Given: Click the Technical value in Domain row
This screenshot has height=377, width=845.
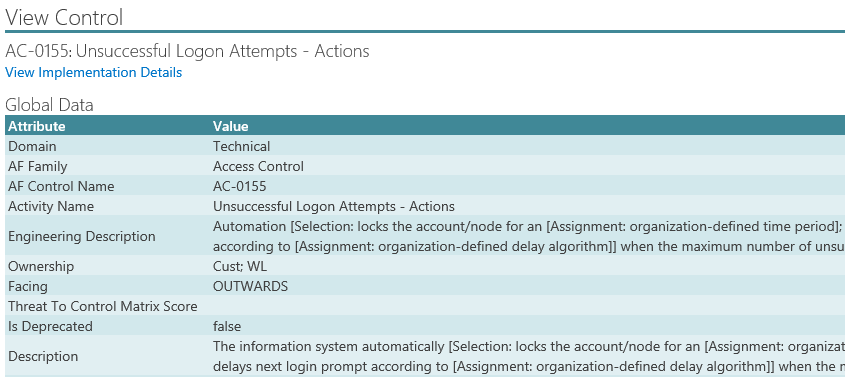Looking at the screenshot, I should click(241, 146).
